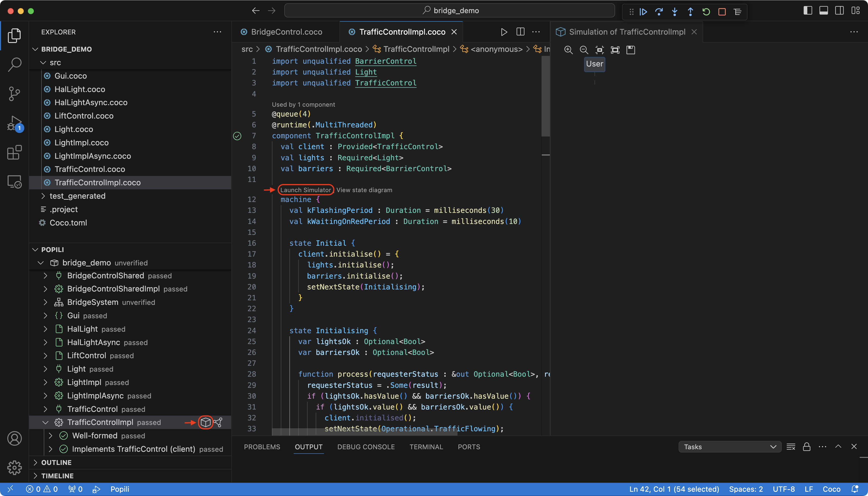Screen dimensions: 868x496
Task: Switch to PROBLEMS panel tab
Action: pyautogui.click(x=262, y=447)
